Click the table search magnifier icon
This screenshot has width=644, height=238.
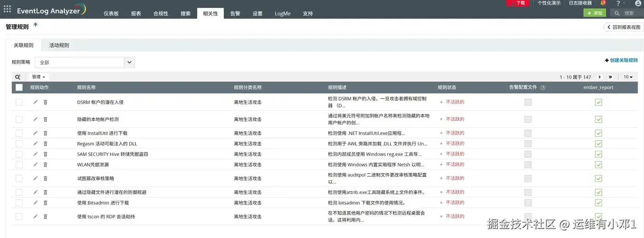pos(18,77)
